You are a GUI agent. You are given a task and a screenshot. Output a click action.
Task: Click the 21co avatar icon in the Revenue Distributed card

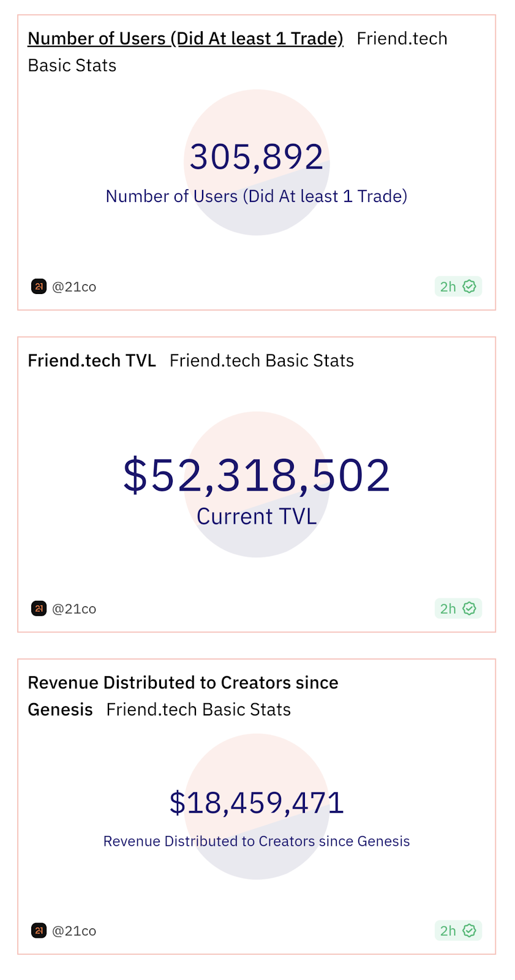tap(39, 931)
